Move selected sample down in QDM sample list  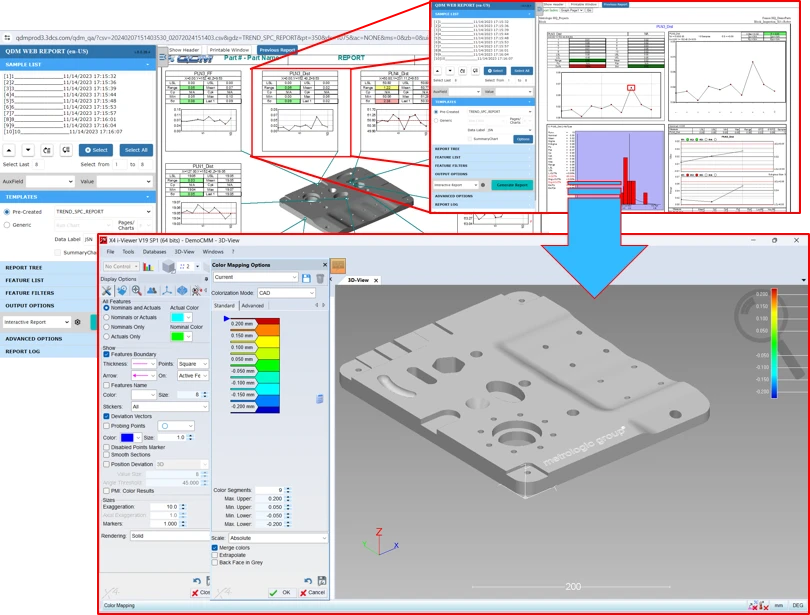(28, 150)
